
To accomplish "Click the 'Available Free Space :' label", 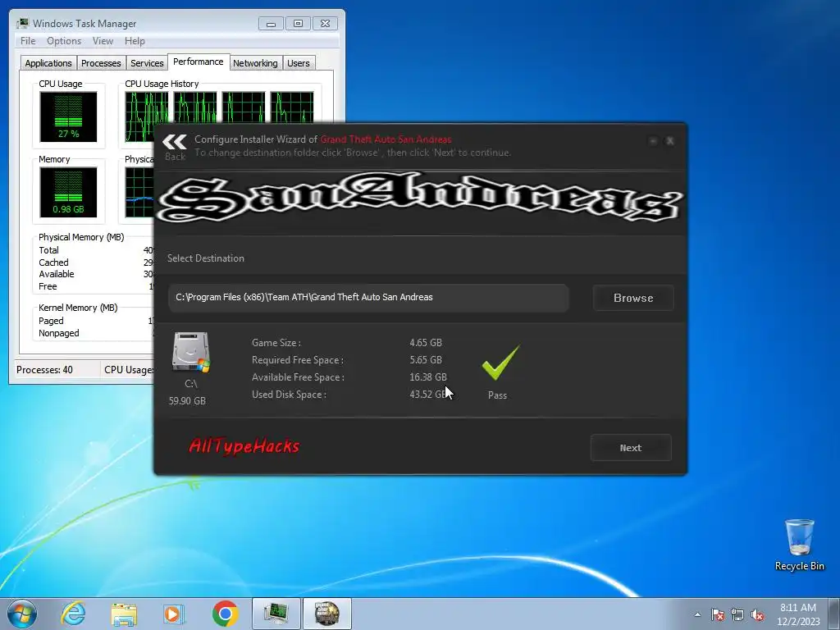I will (299, 377).
